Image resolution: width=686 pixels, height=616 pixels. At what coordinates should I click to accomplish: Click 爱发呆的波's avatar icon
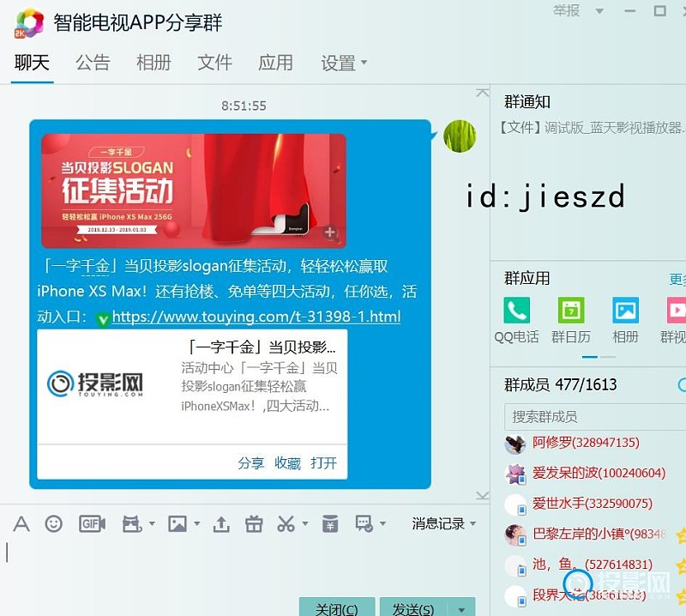(x=515, y=474)
